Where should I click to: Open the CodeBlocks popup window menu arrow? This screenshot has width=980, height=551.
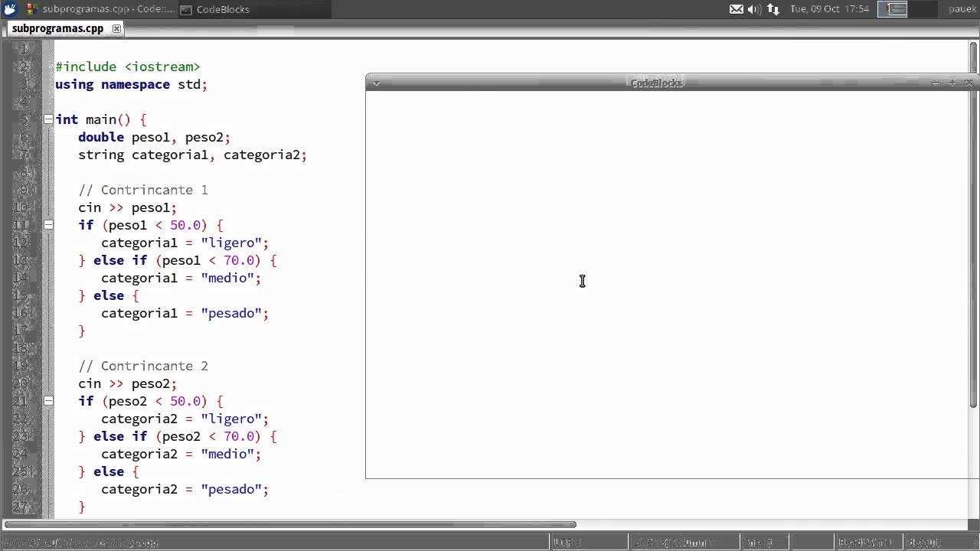tap(376, 83)
